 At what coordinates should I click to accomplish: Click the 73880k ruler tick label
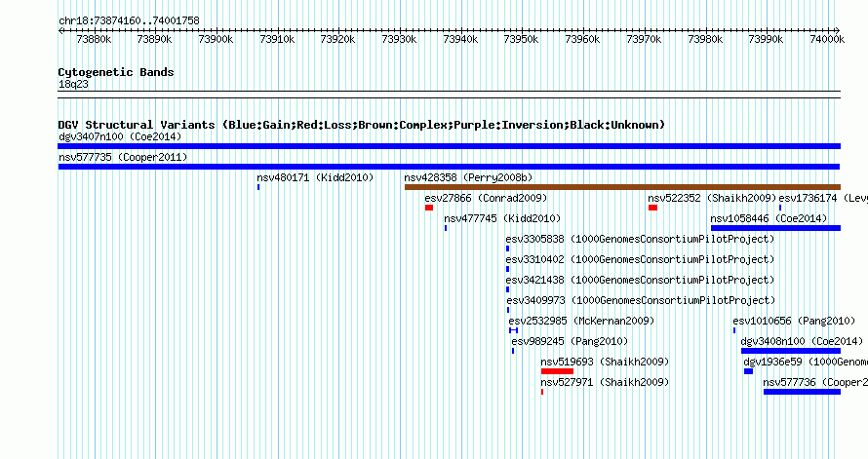point(94,39)
